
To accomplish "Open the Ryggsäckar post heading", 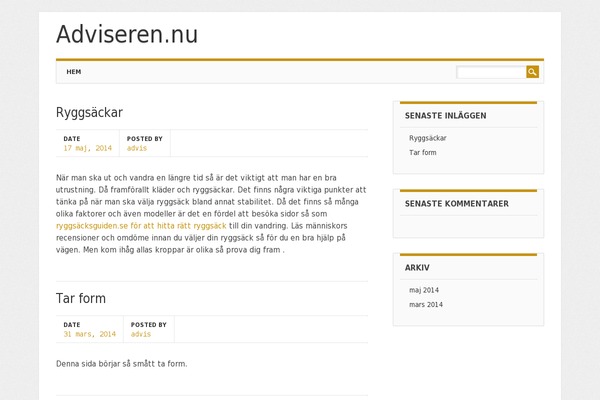I will point(89,113).
